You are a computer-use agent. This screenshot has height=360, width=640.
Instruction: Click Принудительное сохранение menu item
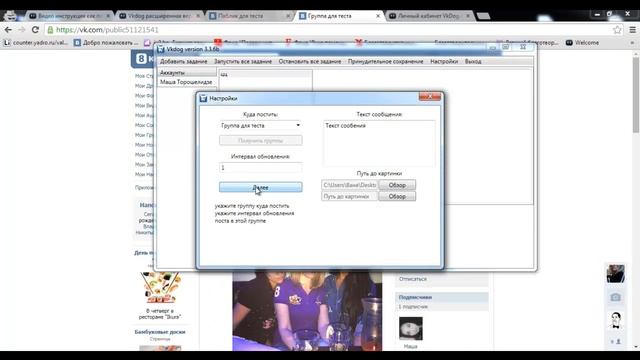click(385, 61)
